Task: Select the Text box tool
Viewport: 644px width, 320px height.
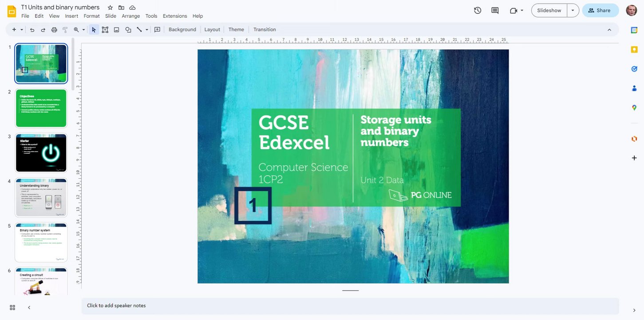Action: tap(105, 30)
